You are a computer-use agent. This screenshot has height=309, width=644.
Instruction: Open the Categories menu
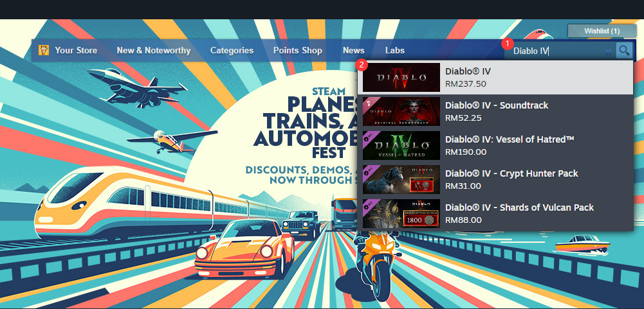pyautogui.click(x=232, y=51)
